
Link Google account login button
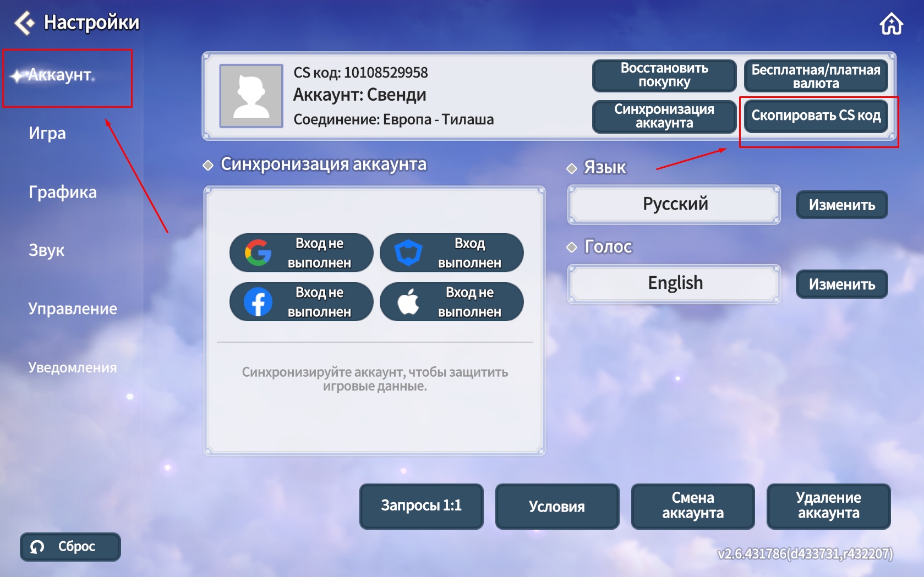(x=301, y=253)
